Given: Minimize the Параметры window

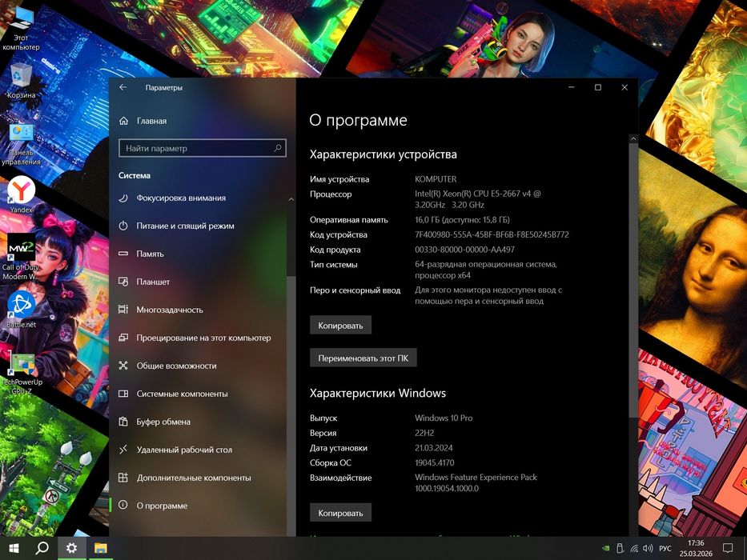Looking at the screenshot, I should click(x=571, y=87).
